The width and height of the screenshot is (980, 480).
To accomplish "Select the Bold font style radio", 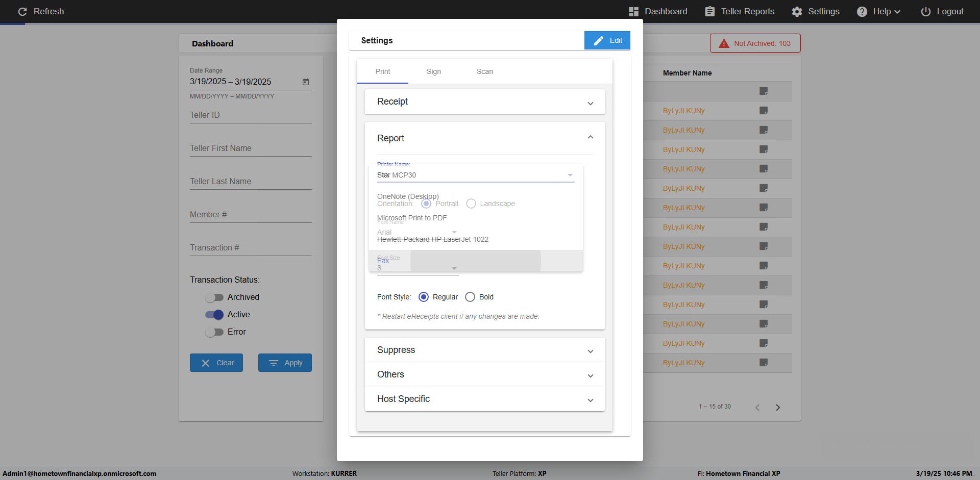I will [470, 297].
